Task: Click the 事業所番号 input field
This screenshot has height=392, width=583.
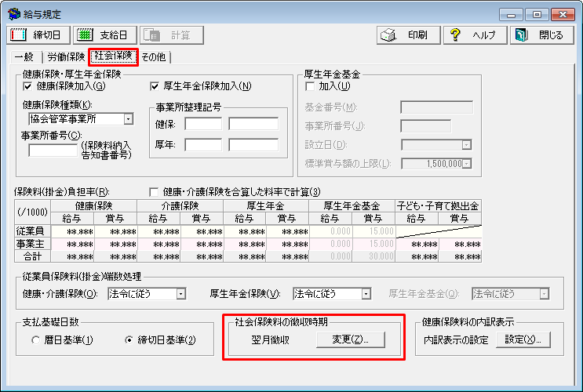Action: click(52, 150)
